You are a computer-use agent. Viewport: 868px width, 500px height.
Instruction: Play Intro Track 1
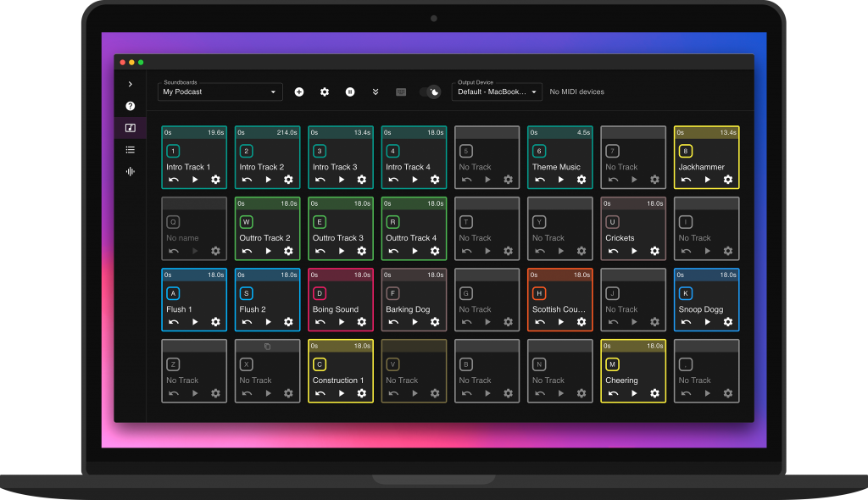point(195,180)
